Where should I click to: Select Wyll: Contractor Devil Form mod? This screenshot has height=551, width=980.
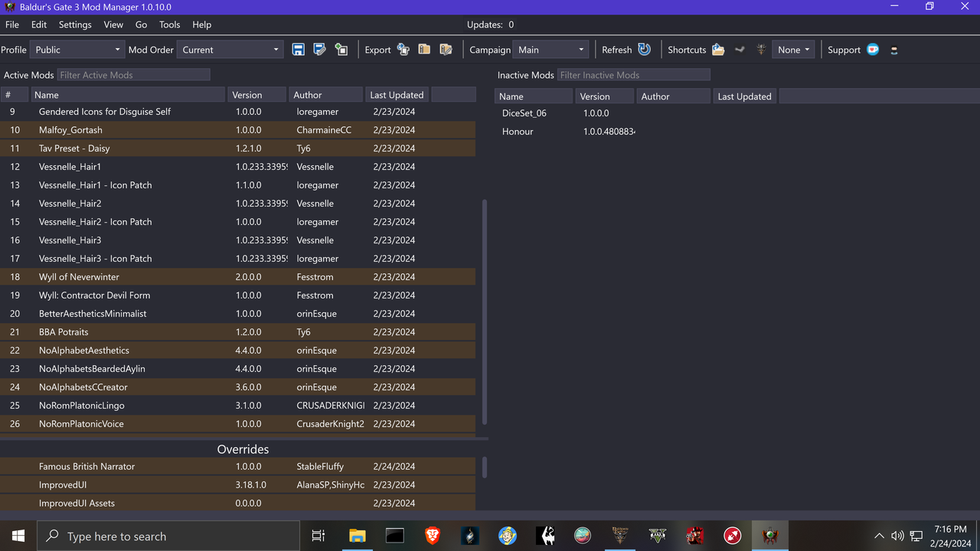pos(237,295)
